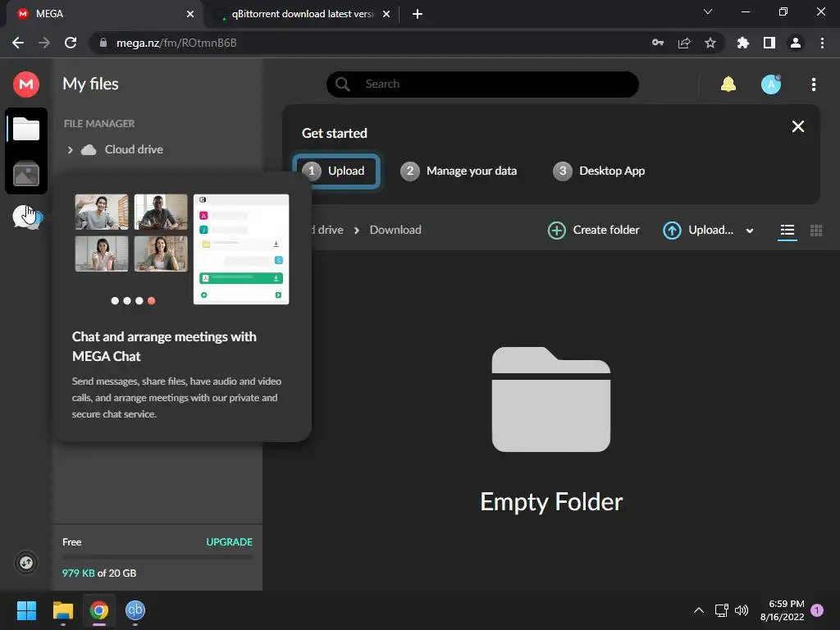Open the MEGA Chat sidebar icon
840x630 pixels.
[x=27, y=217]
